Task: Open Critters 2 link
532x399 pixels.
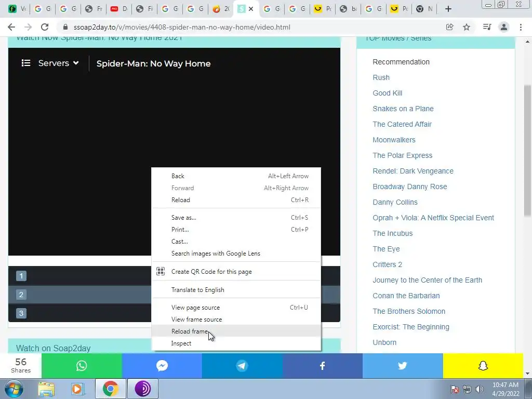Action: pyautogui.click(x=387, y=264)
